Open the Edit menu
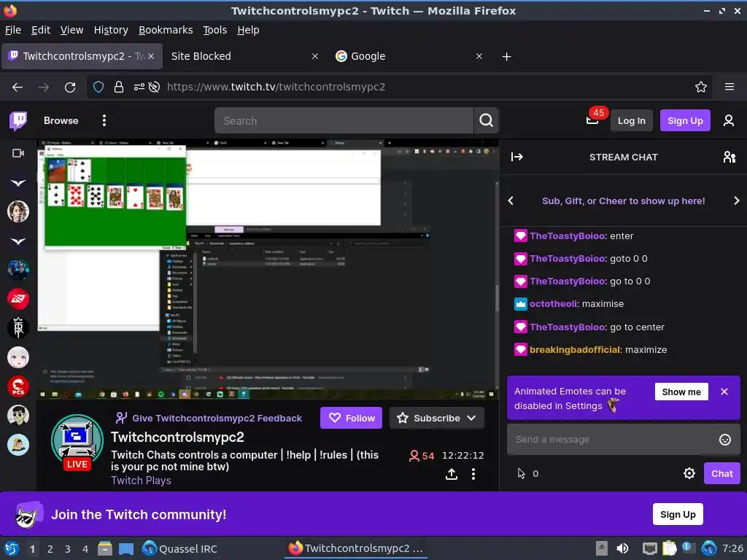The image size is (747, 560). pyautogui.click(x=41, y=30)
